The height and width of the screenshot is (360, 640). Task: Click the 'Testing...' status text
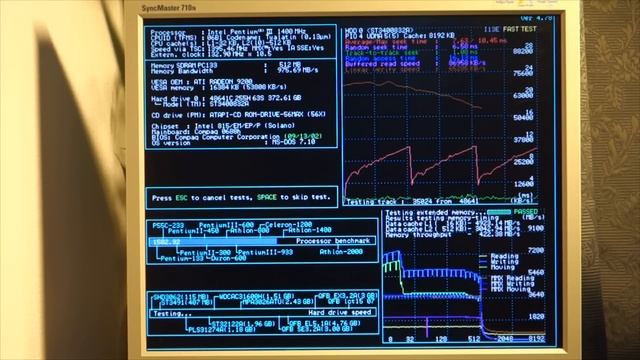[x=172, y=313]
